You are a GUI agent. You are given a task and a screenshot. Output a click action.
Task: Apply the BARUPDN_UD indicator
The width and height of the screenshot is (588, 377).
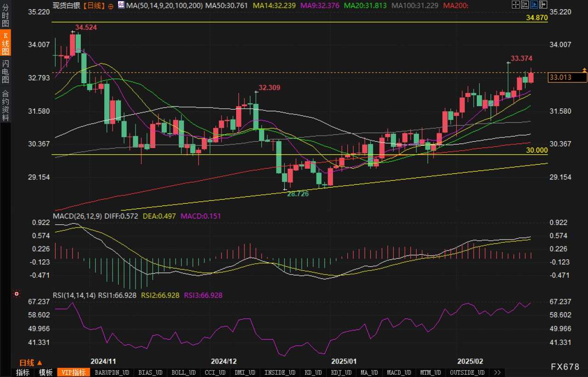click(x=112, y=372)
